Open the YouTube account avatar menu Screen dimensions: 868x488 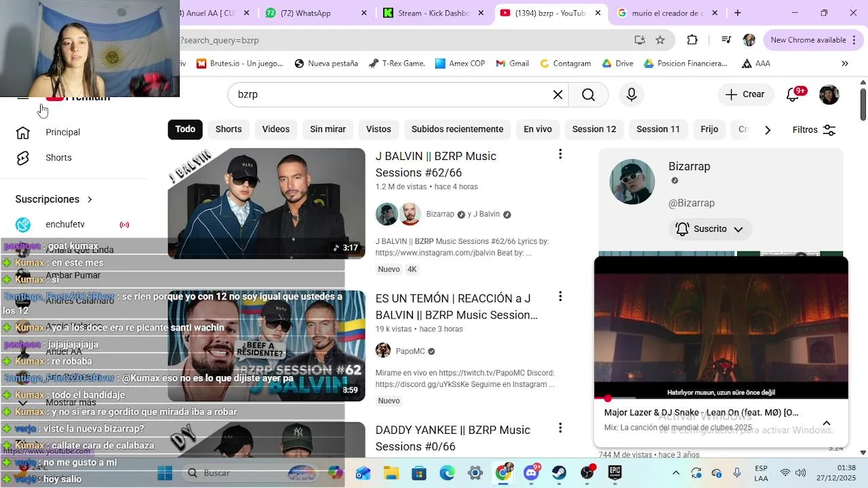point(829,95)
